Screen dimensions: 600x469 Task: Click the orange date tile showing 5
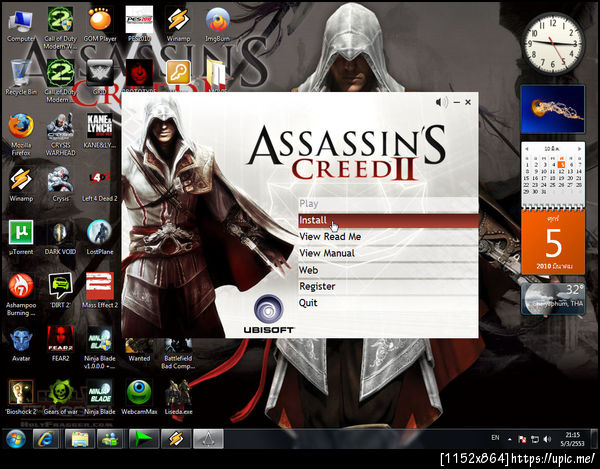pos(553,242)
